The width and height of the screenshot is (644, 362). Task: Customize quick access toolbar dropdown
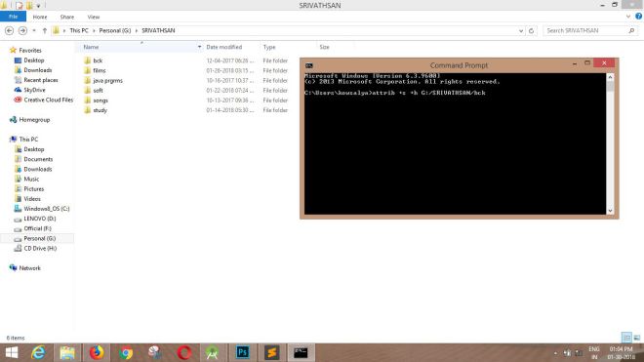38,6
